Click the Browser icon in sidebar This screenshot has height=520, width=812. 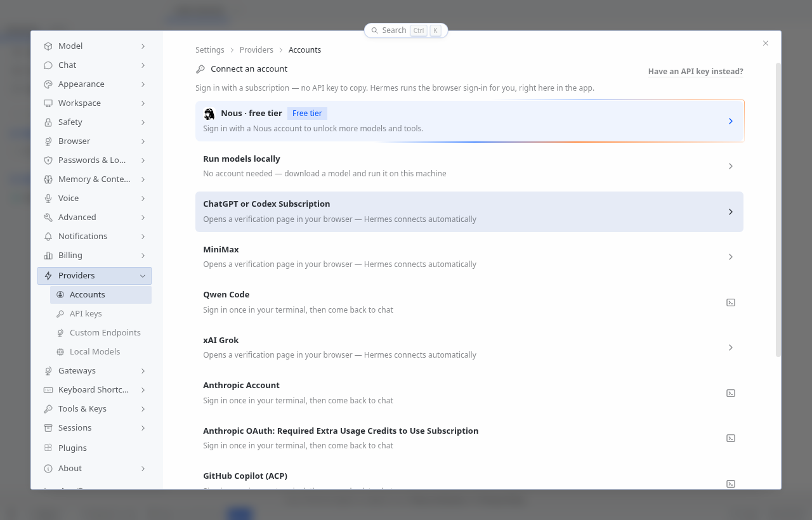pos(48,141)
